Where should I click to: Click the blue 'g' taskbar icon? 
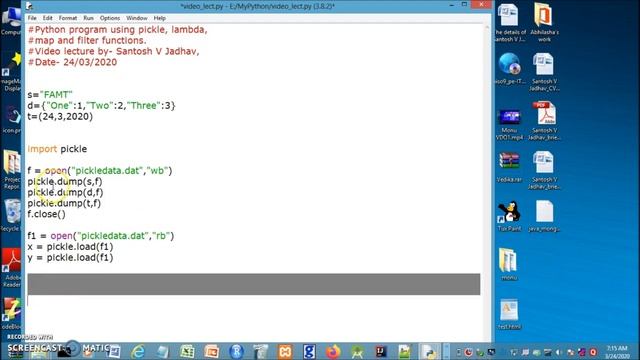pos(309,351)
